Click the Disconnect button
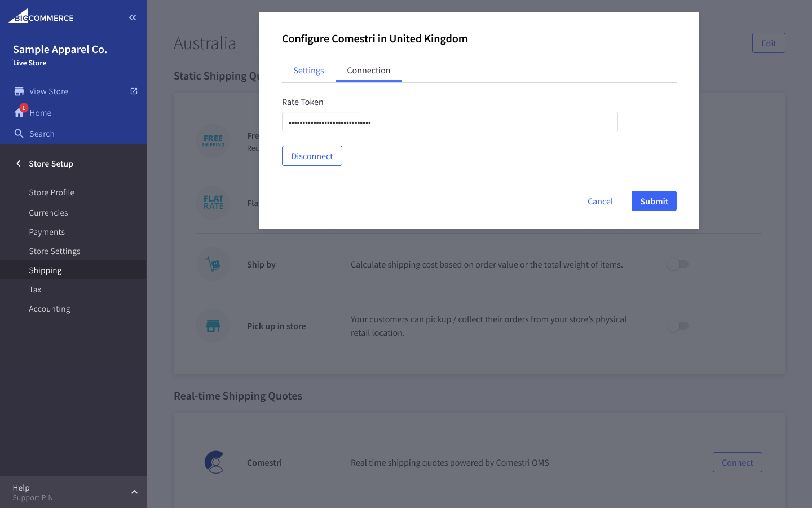812x508 pixels. tap(312, 156)
